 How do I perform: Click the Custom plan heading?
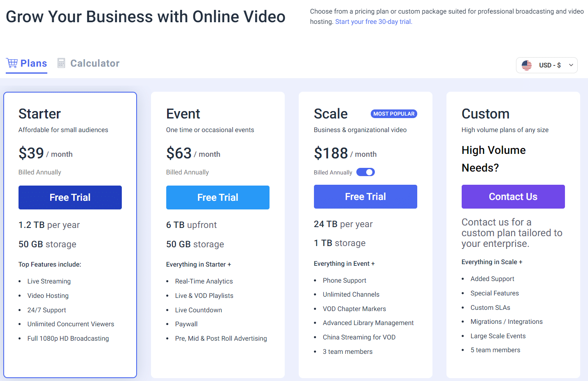486,114
